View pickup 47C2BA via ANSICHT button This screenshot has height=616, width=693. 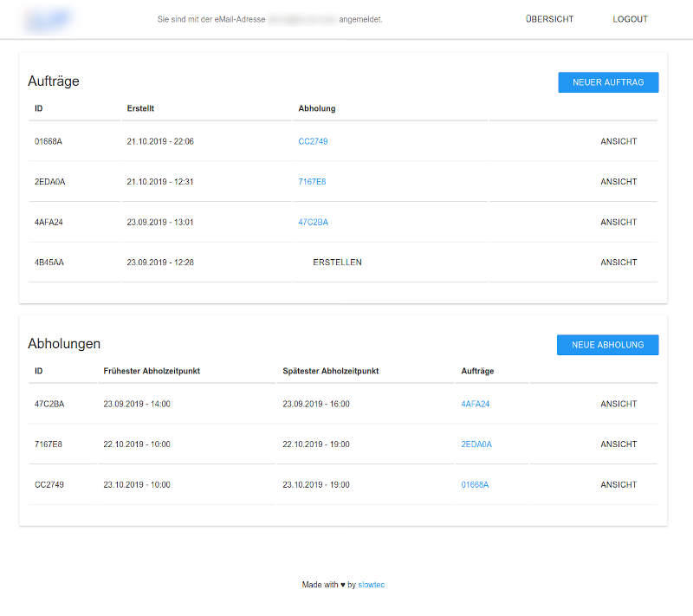pos(619,404)
